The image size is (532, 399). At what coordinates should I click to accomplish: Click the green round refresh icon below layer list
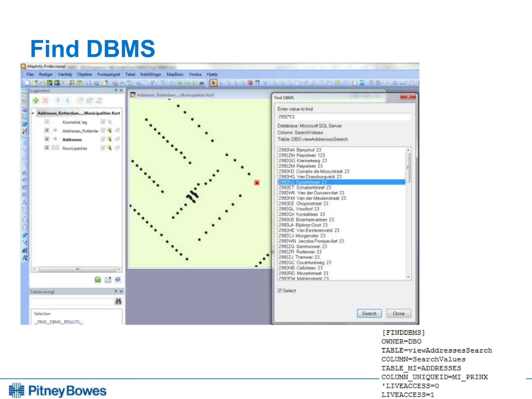[x=98, y=280]
